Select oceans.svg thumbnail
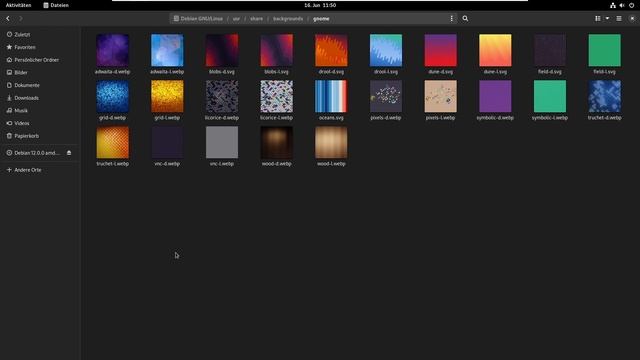Image resolution: width=640 pixels, height=360 pixels. pyautogui.click(x=331, y=96)
